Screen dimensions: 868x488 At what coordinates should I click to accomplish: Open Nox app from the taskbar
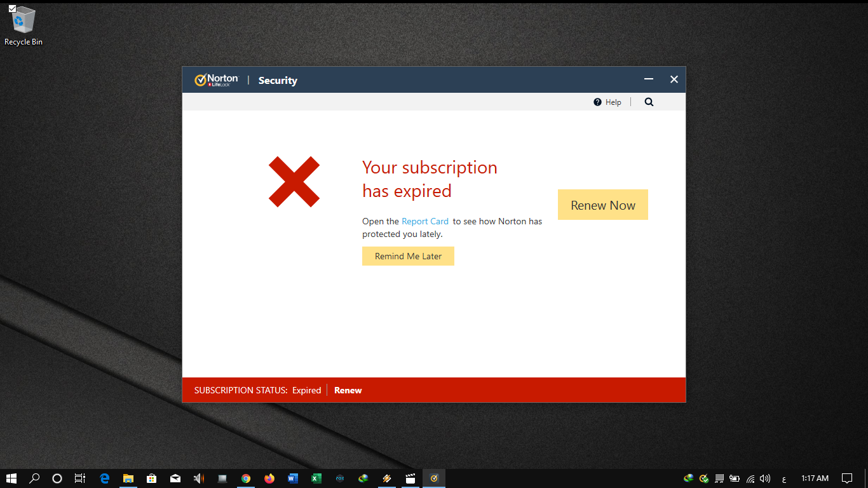coord(340,478)
